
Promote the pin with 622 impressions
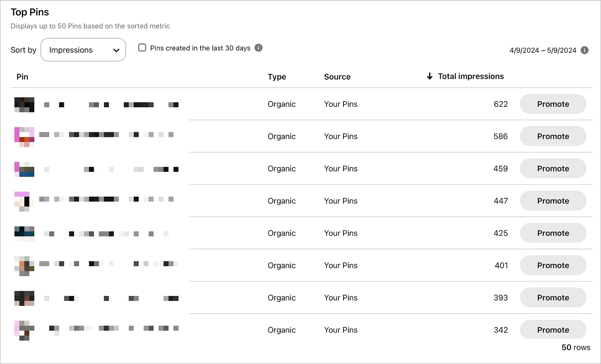(553, 104)
